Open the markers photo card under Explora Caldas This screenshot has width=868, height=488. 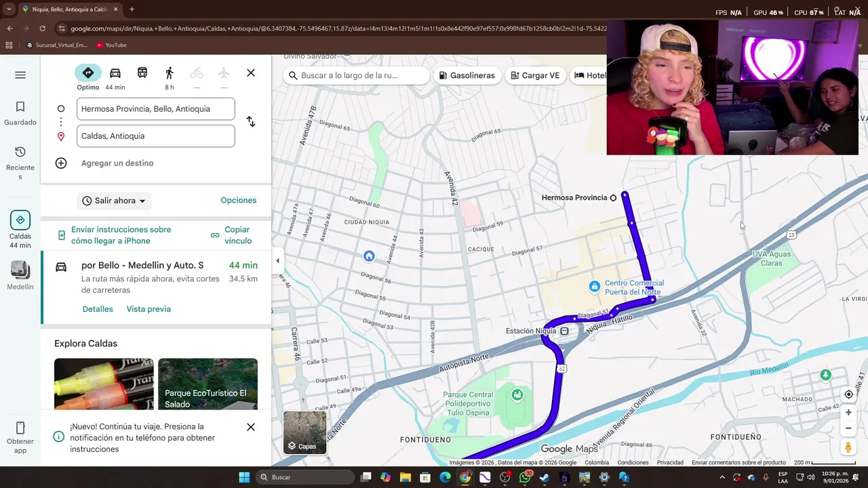coord(104,384)
